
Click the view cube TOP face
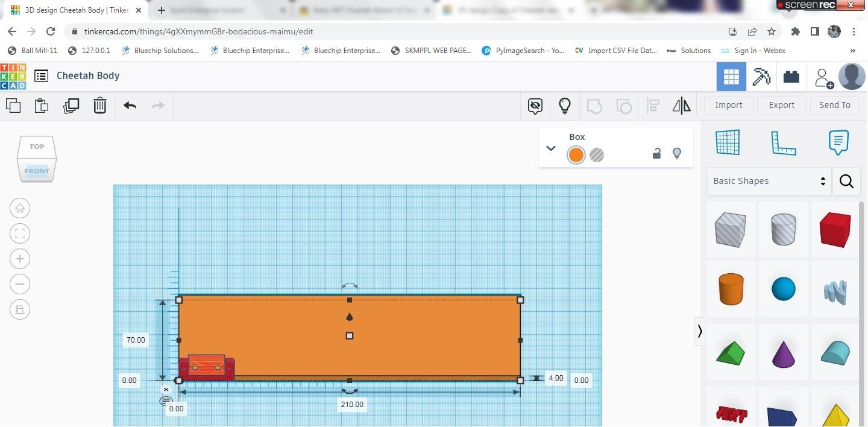click(37, 147)
